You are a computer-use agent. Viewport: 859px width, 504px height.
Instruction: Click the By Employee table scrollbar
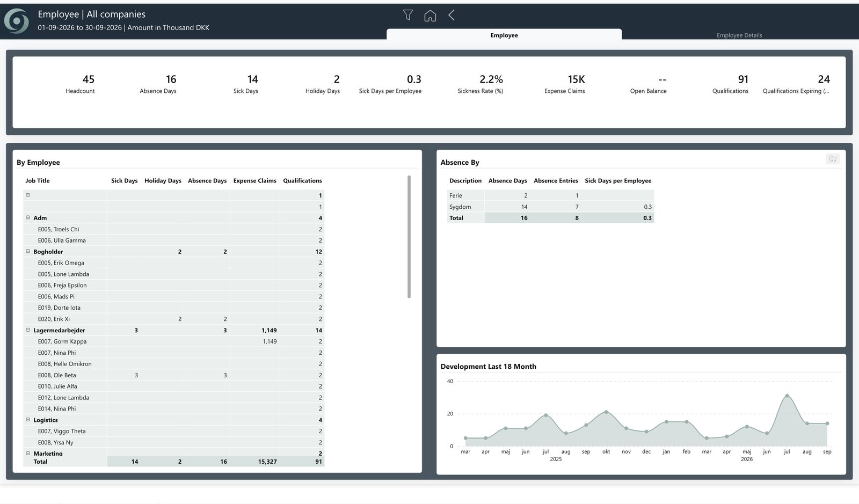pyautogui.click(x=409, y=237)
